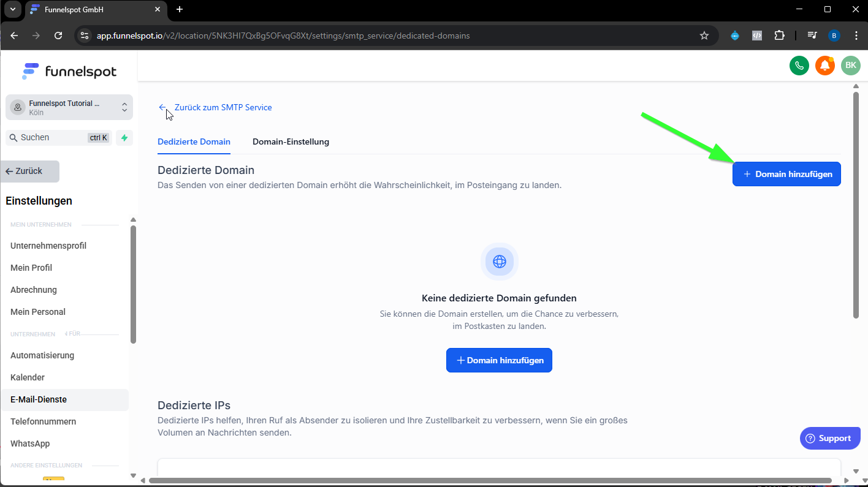Click the Keine dedizierte Domain gefunden text

coord(499,298)
